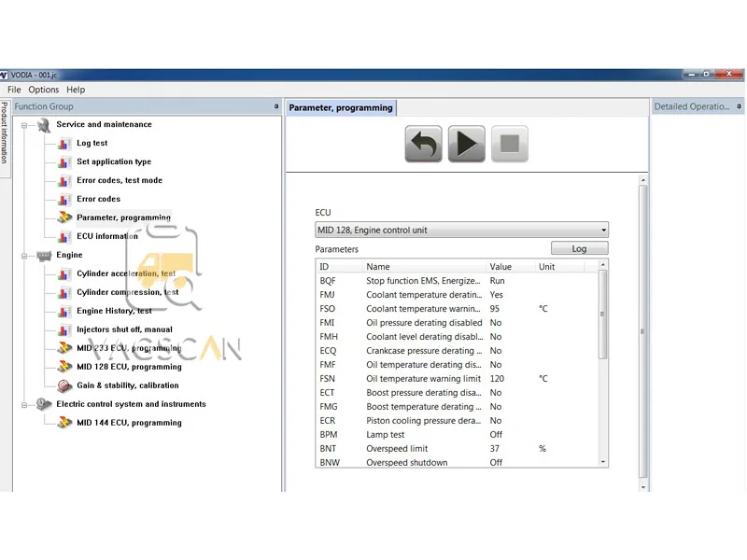Image resolution: width=747 pixels, height=560 pixels.
Task: Click the play button to start operation
Action: pyautogui.click(x=466, y=144)
